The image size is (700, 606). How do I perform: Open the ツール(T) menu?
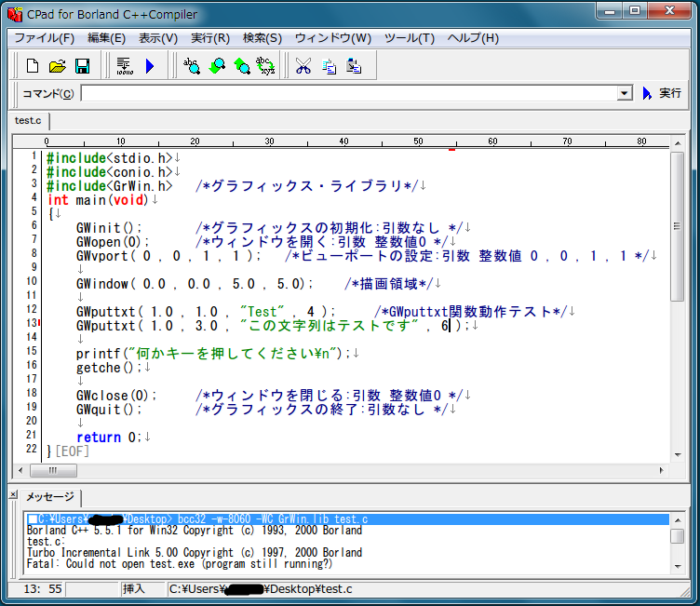(x=410, y=38)
